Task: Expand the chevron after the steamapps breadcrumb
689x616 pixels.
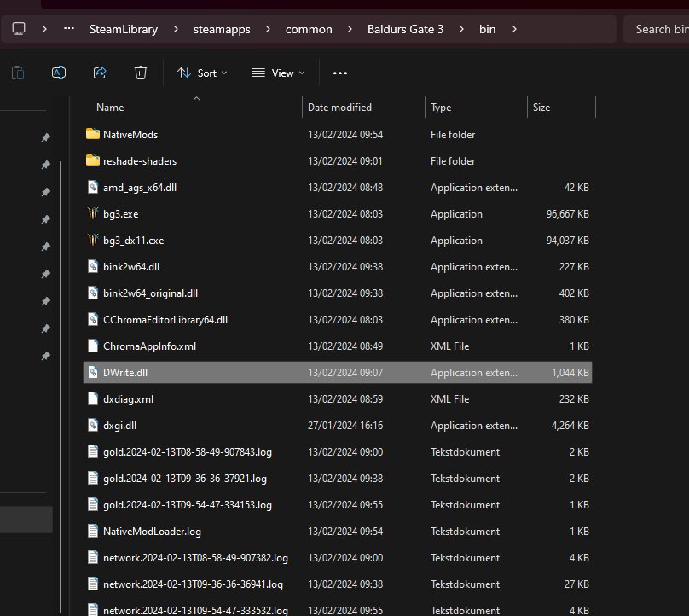Action: pos(268,29)
